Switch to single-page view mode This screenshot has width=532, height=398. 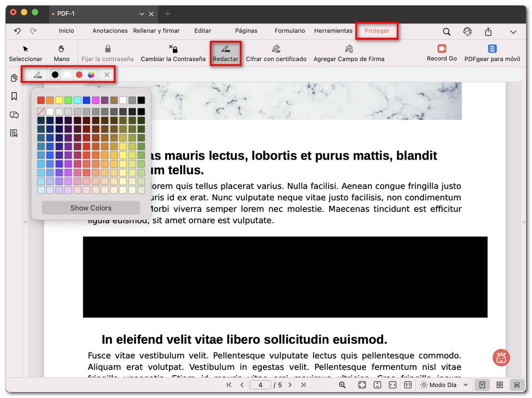(482, 385)
